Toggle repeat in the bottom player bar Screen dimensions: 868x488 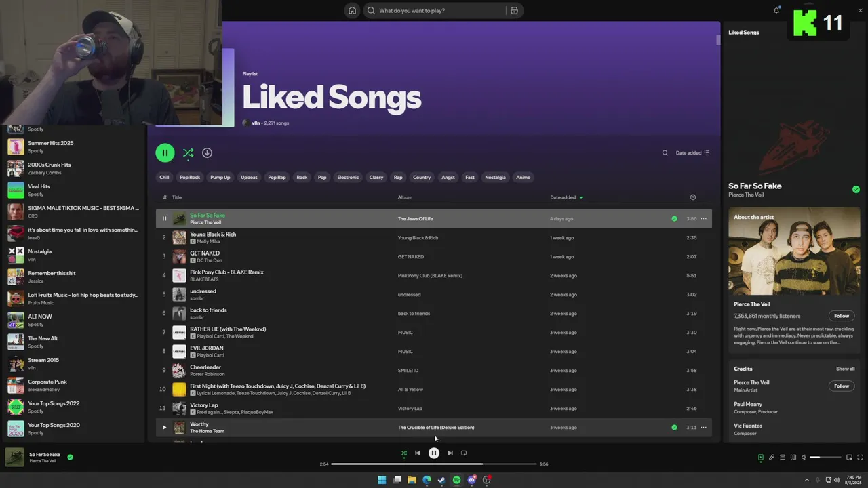pyautogui.click(x=464, y=453)
